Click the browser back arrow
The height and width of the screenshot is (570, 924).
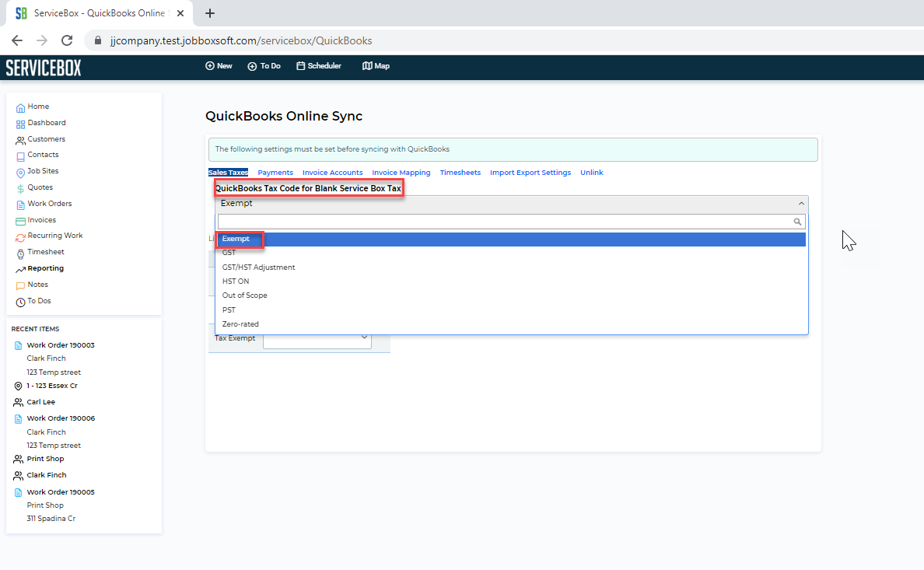point(17,40)
